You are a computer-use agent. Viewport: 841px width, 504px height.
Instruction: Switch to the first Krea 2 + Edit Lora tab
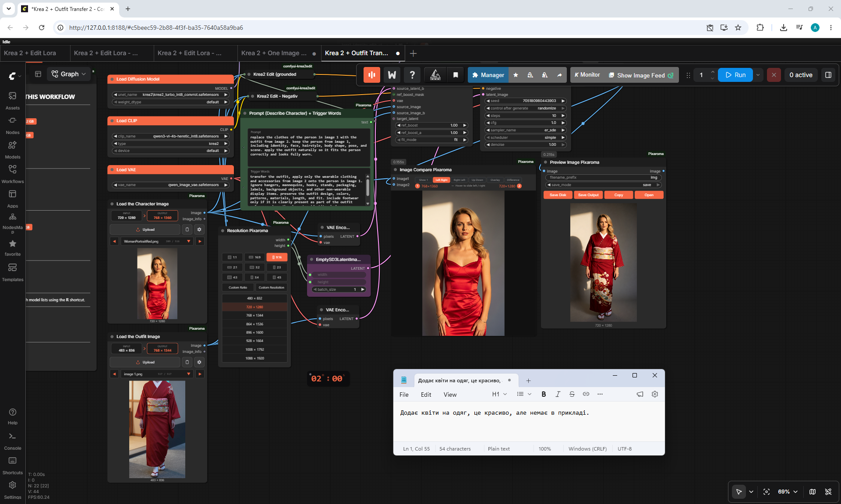pyautogui.click(x=35, y=53)
